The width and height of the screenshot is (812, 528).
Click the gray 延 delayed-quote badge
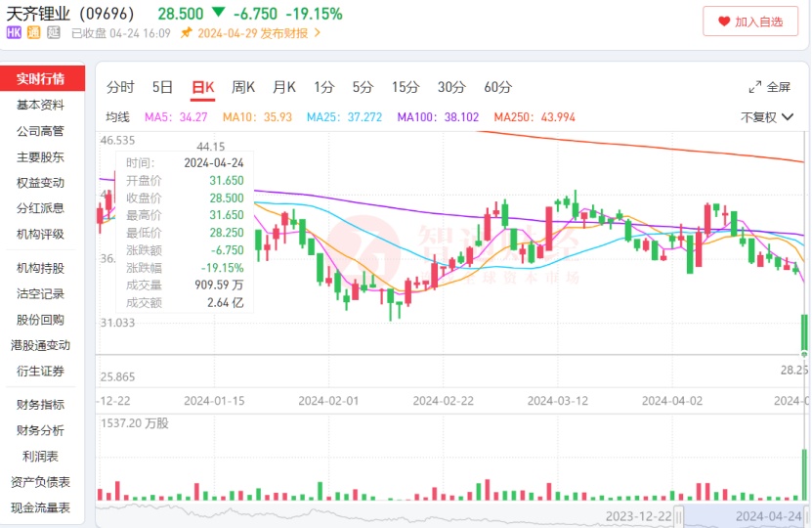coord(53,33)
